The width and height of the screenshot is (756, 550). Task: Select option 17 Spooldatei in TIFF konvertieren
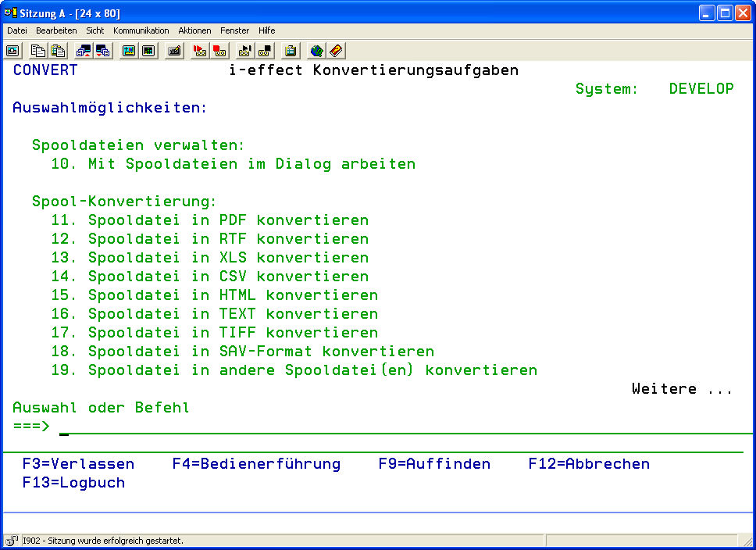coord(215,333)
